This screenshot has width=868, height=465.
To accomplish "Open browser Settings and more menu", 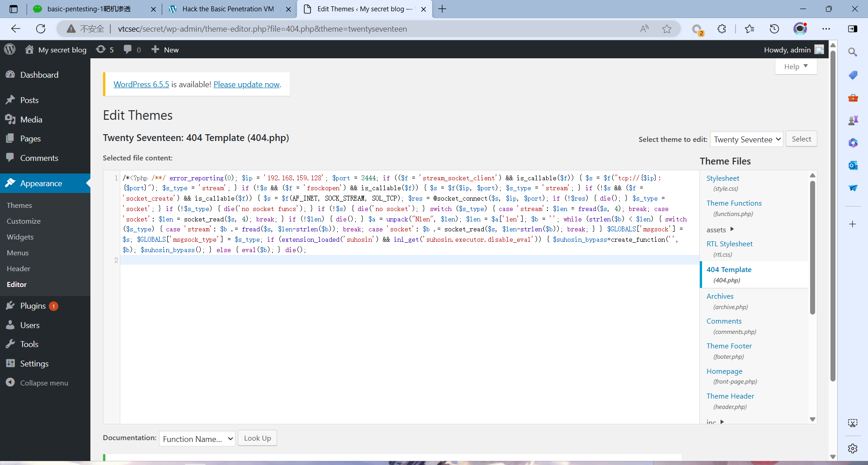I will 826,29.
